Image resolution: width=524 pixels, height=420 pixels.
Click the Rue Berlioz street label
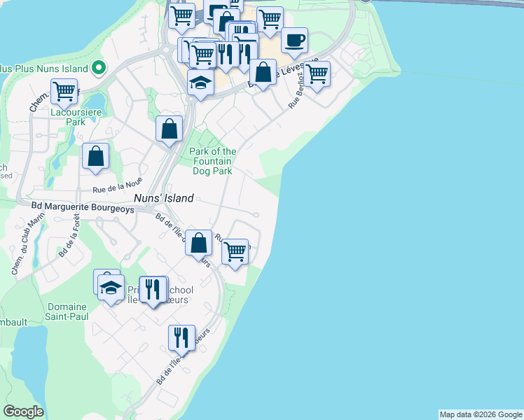pos(297,90)
